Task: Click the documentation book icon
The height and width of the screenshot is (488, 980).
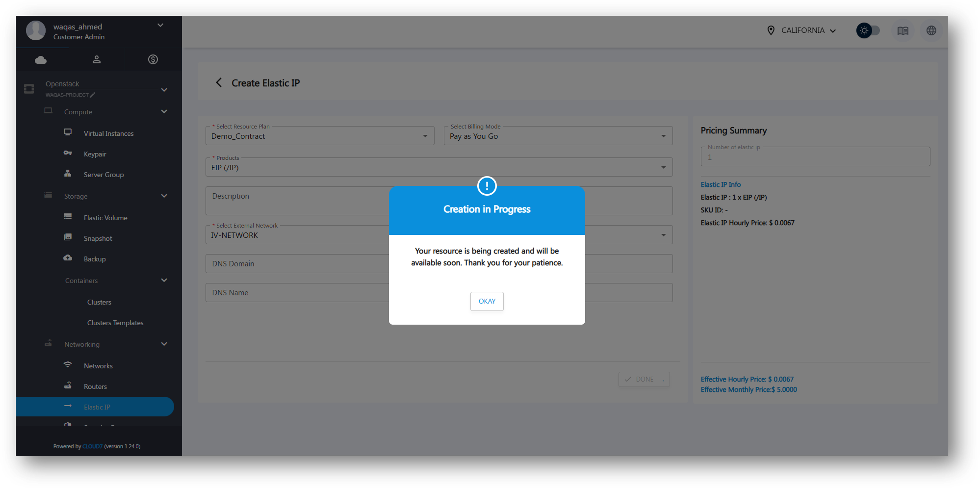Action: click(903, 31)
